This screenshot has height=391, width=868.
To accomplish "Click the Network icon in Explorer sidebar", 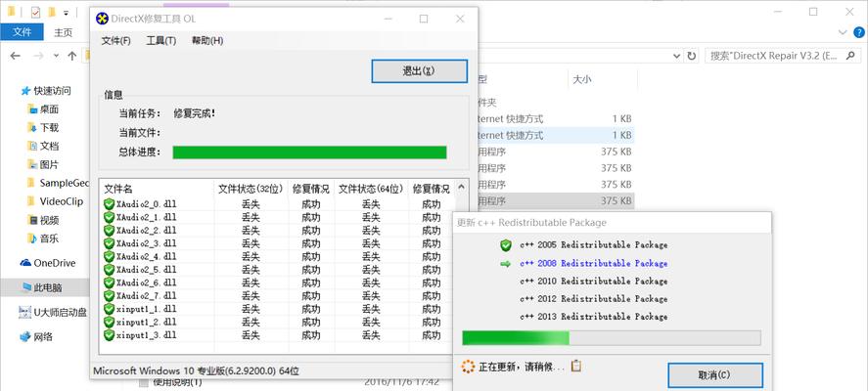I will click(x=25, y=336).
